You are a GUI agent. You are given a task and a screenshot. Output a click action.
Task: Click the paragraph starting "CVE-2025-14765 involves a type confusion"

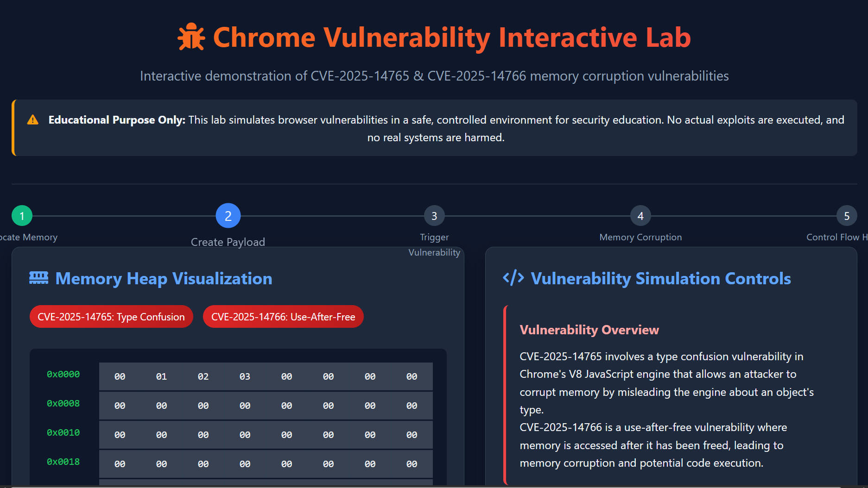click(667, 383)
